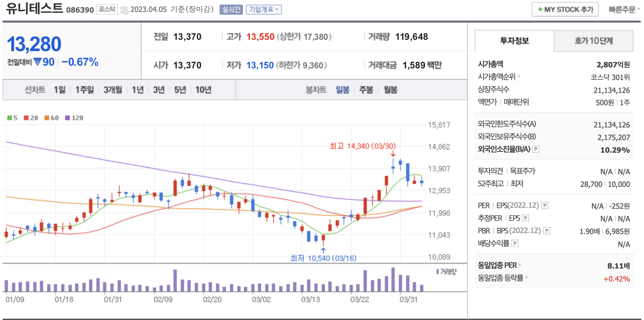Select the 월봉 monthly candle chart

pos(390,90)
